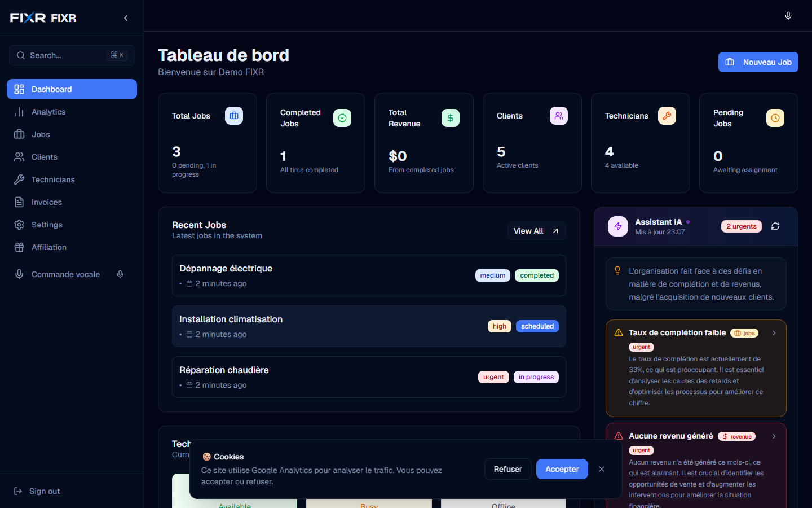Click the urgent badge on Réparation chaudière
The image size is (812, 508).
point(493,377)
